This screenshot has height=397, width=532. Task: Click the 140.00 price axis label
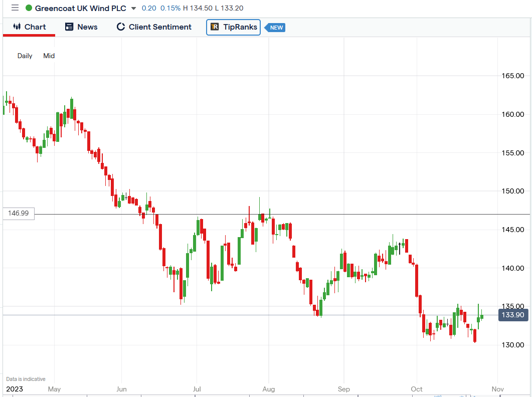click(513, 268)
